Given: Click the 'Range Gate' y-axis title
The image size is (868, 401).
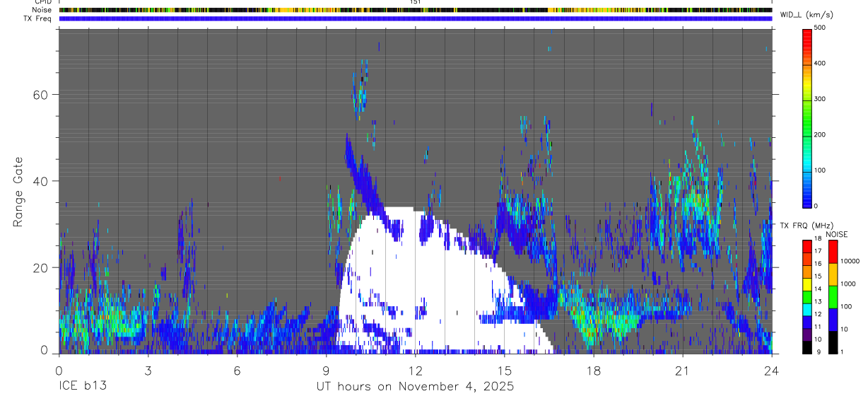Looking at the screenshot, I should pos(18,192).
